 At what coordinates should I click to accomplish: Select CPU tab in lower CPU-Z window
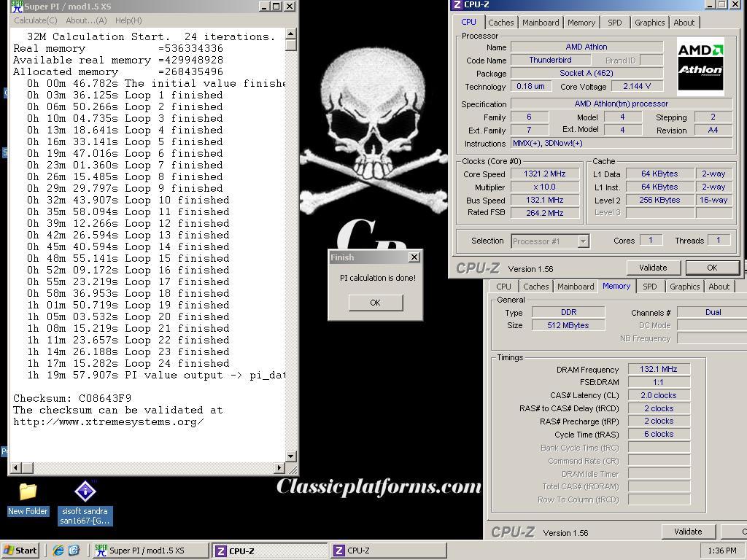(503, 286)
